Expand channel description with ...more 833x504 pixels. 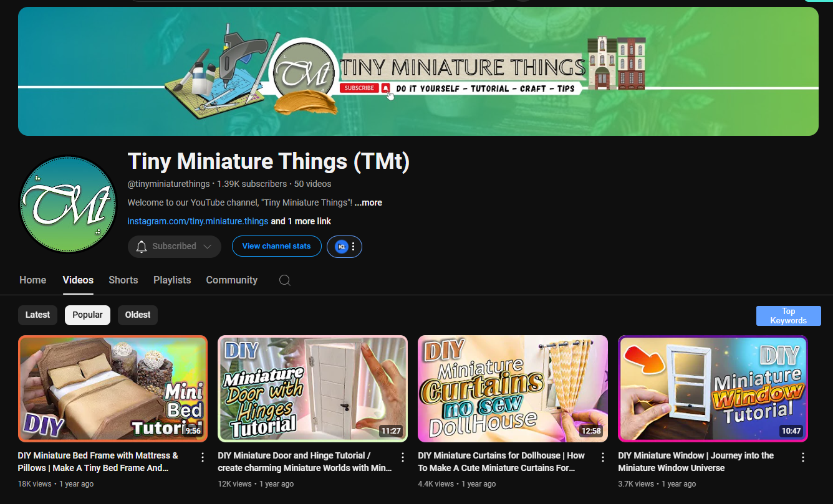pos(368,203)
